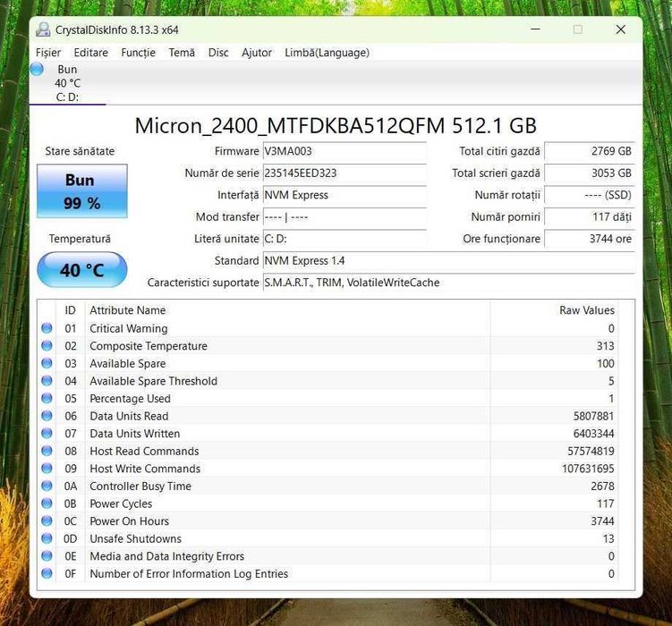Image resolution: width=672 pixels, height=626 pixels.
Task: Open the Temă menu
Action: pyautogui.click(x=182, y=53)
